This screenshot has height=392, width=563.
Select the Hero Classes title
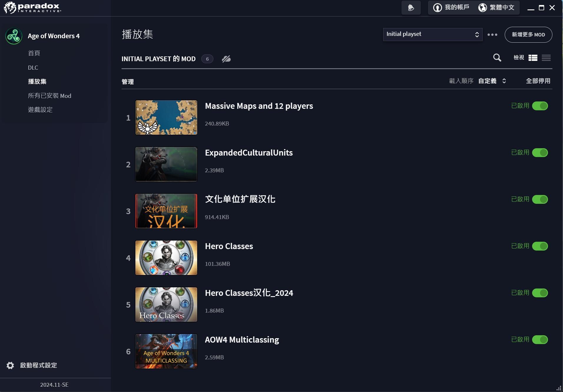pos(229,246)
